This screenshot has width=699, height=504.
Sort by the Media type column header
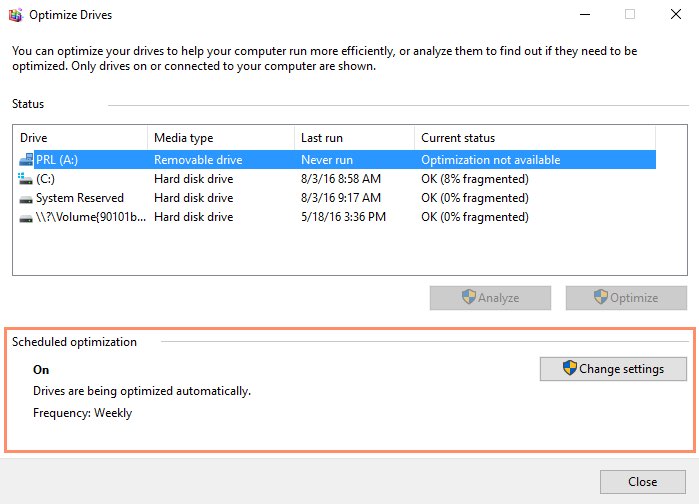pyautogui.click(x=220, y=138)
